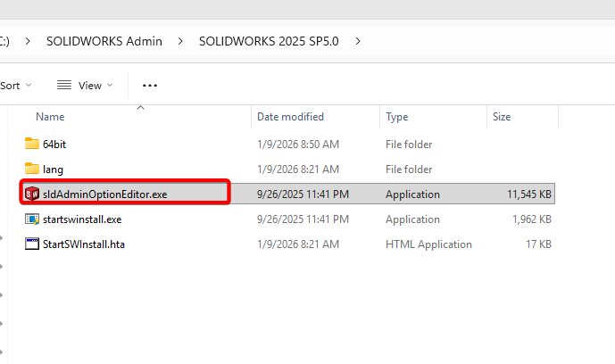Click the 1,962 KB size value
Viewport: 615px width, 364px height.
coord(532,219)
